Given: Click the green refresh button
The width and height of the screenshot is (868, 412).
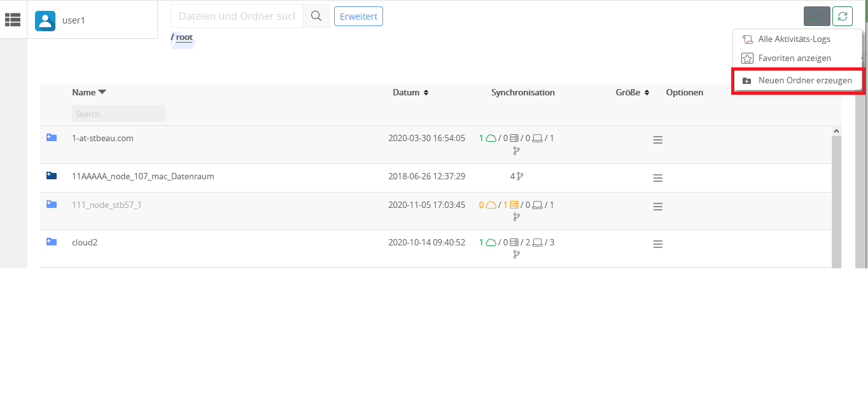Looking at the screenshot, I should tap(843, 17).
